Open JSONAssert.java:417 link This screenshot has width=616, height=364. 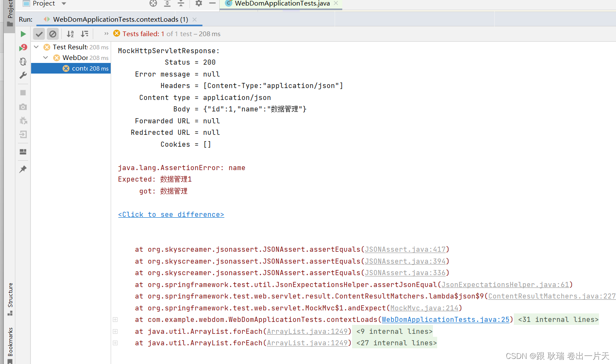point(405,250)
